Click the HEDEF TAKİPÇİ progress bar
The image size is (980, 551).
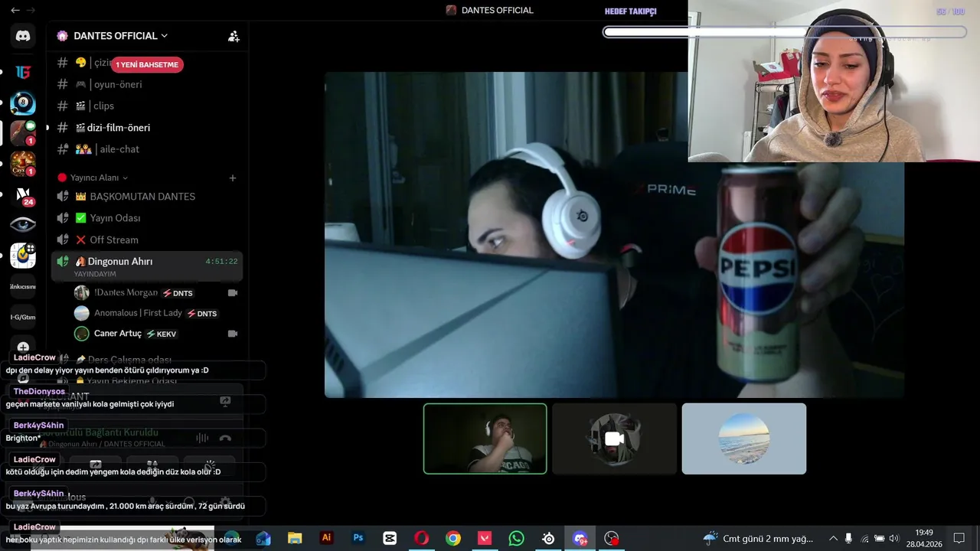785,32
